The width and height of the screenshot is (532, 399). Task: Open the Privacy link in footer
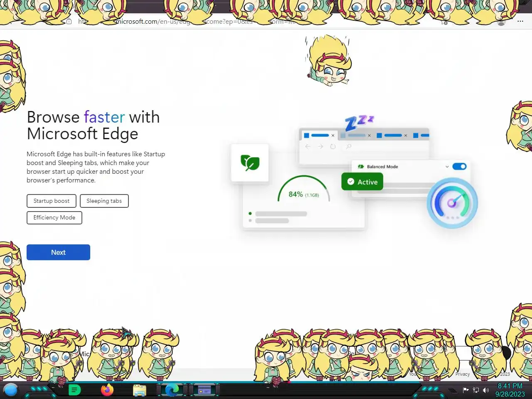coord(462,374)
